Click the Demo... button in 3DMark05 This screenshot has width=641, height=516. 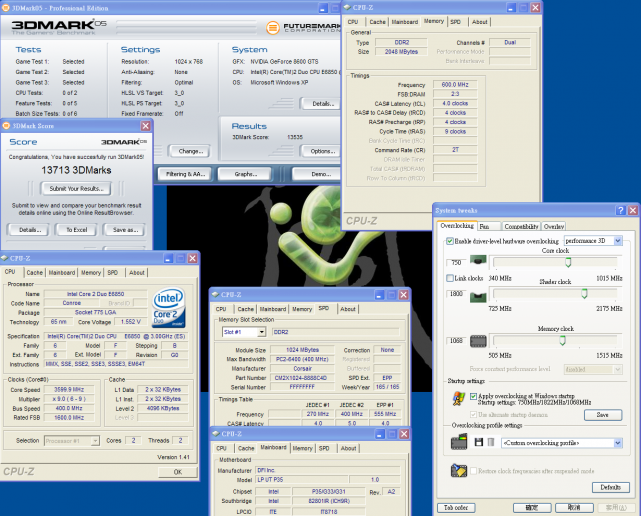[317, 174]
